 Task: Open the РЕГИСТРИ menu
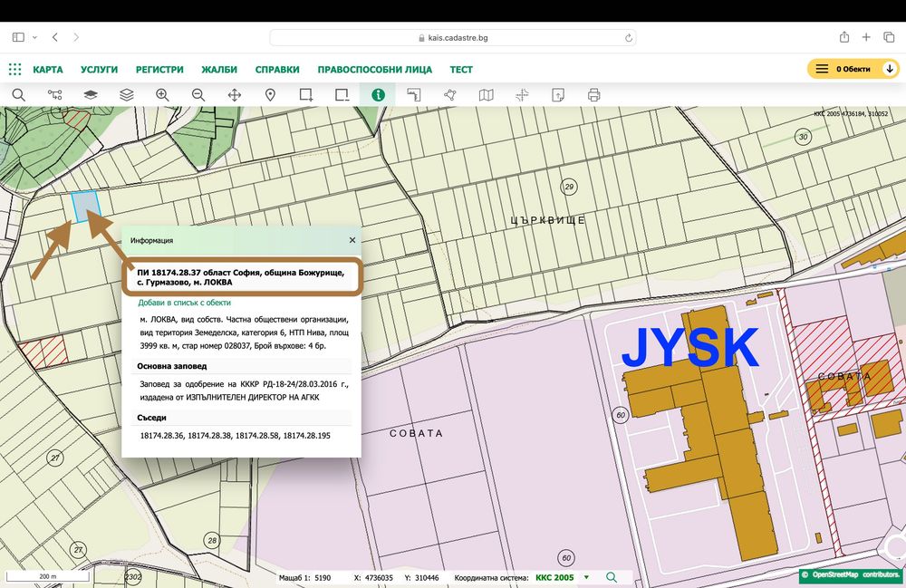tap(159, 70)
